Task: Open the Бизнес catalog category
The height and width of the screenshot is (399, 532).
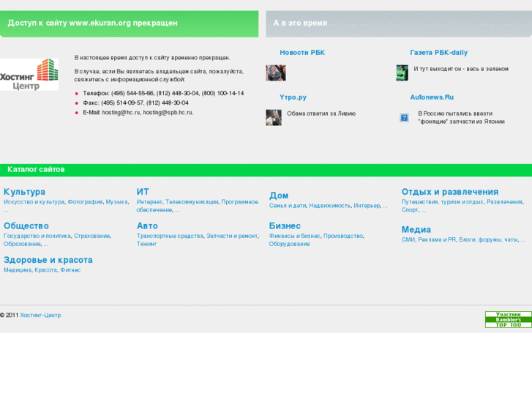Action: (285, 225)
